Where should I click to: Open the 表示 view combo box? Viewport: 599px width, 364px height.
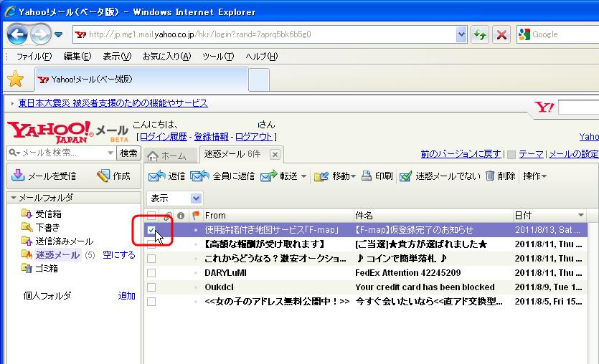[x=174, y=198]
